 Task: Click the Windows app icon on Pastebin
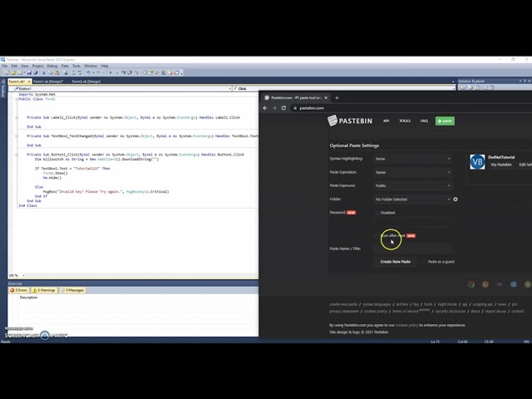(x=514, y=284)
